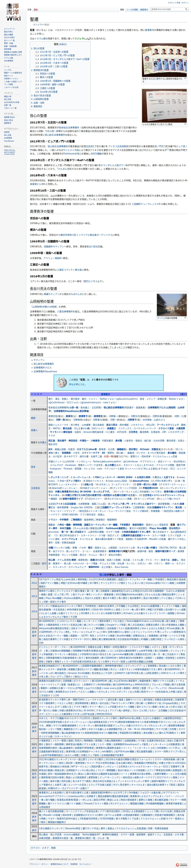Open the チンフェ生誕の地 photo thumbnail
The height and width of the screenshot is (868, 191).
(x=172, y=305)
